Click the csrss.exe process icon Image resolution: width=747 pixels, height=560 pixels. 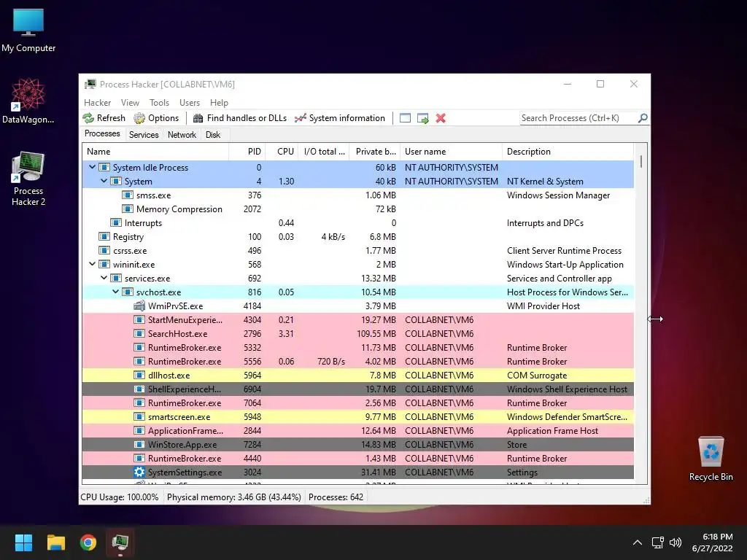(x=104, y=251)
